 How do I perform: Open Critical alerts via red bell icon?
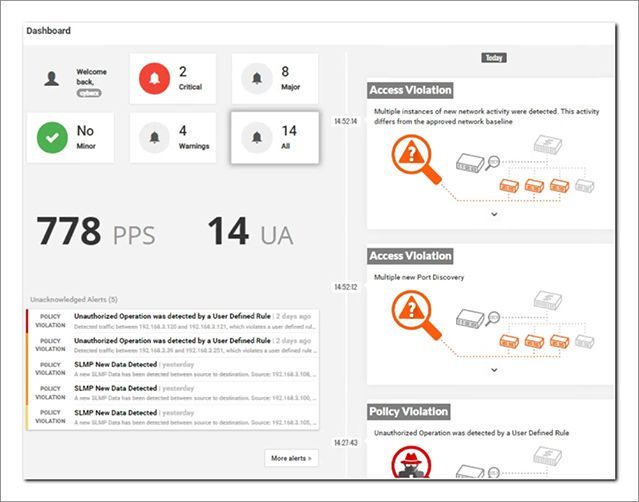154,78
